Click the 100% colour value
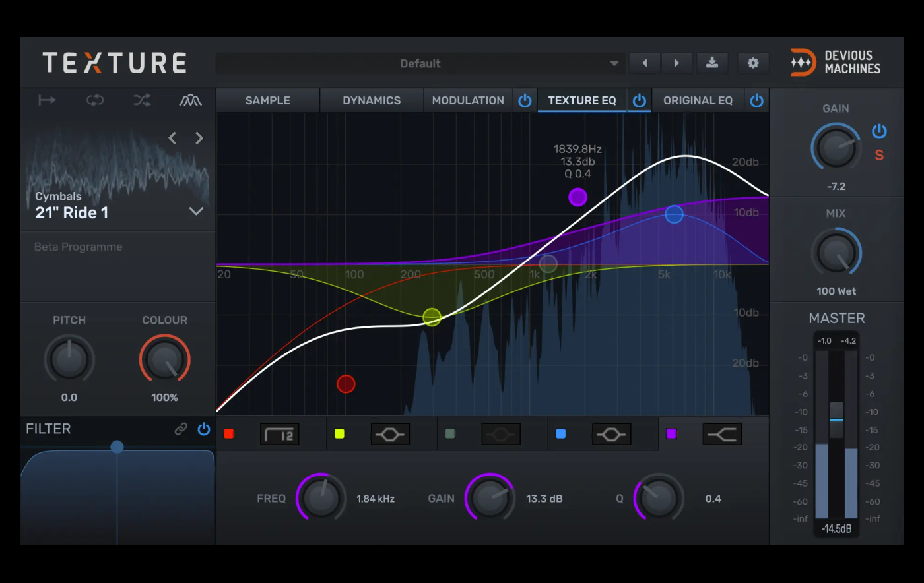Image resolution: width=924 pixels, height=583 pixels. coord(165,398)
